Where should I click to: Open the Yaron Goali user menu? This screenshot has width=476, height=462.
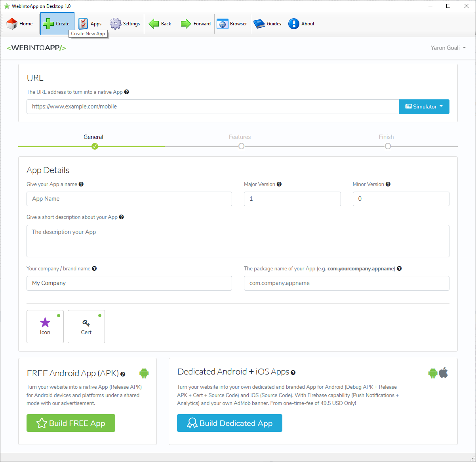coord(448,48)
